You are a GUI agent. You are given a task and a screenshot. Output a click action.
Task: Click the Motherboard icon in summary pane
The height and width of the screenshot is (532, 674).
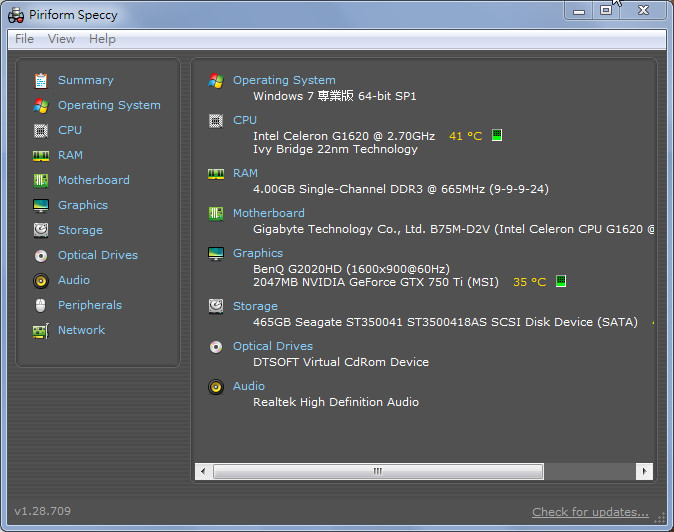coord(216,214)
